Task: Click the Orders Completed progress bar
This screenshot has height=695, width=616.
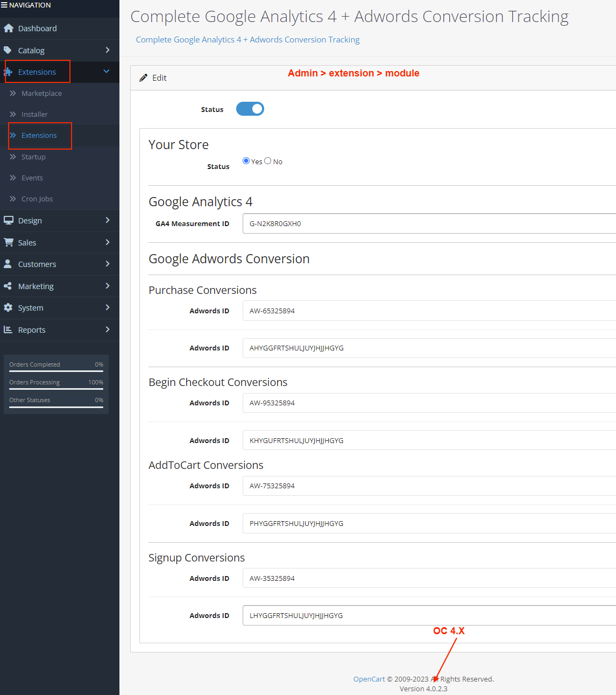Action: [x=56, y=371]
